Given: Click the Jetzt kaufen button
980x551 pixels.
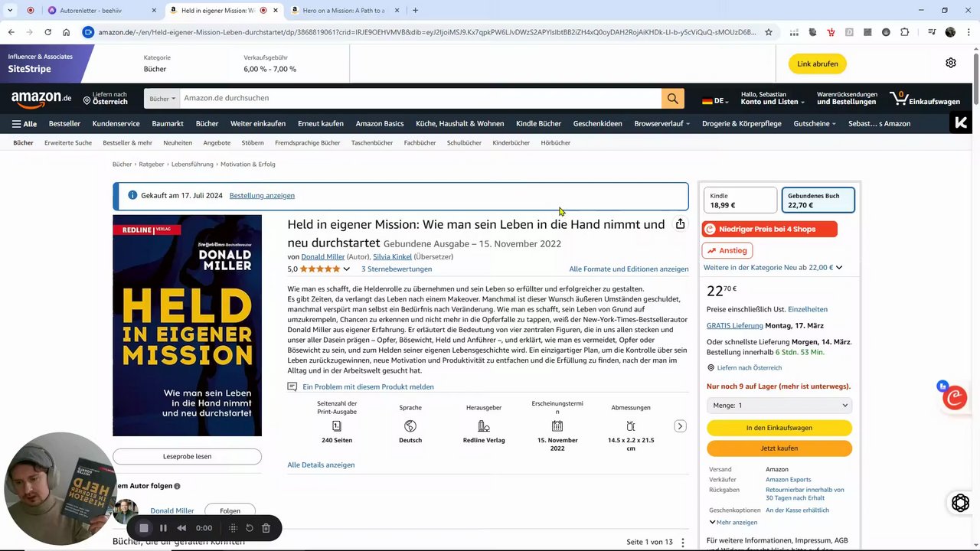Looking at the screenshot, I should tap(779, 448).
